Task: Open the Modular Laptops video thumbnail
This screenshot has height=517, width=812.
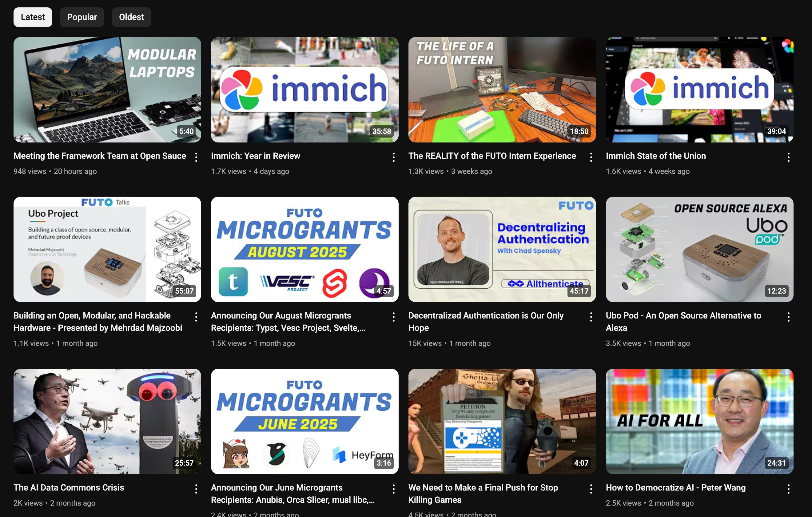Action: (107, 90)
